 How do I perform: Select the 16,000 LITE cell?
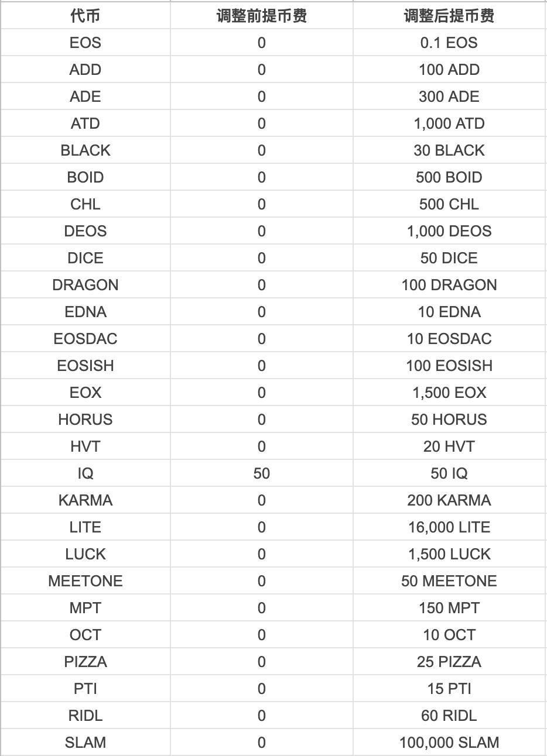pyautogui.click(x=449, y=527)
